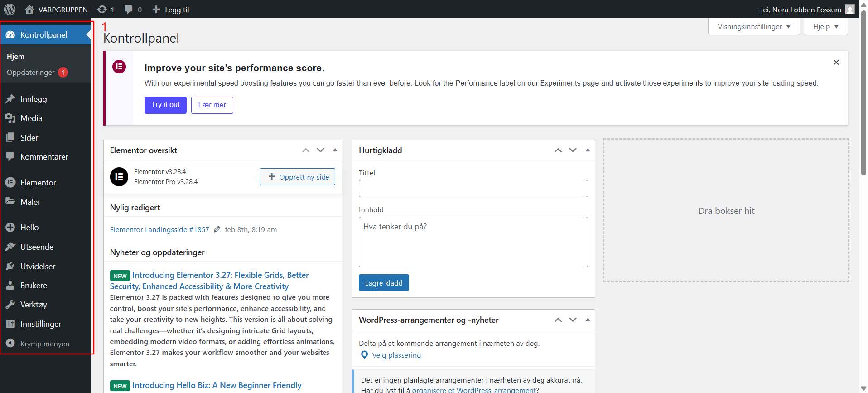Click the Brukere person icon in the sidebar
Viewport: 868px width, 393px height.
10,285
